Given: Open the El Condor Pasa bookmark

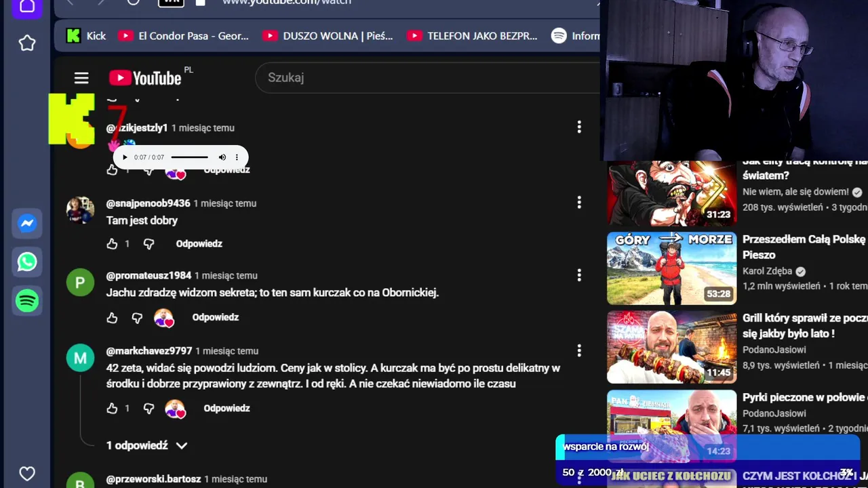Looking at the screenshot, I should coord(183,36).
